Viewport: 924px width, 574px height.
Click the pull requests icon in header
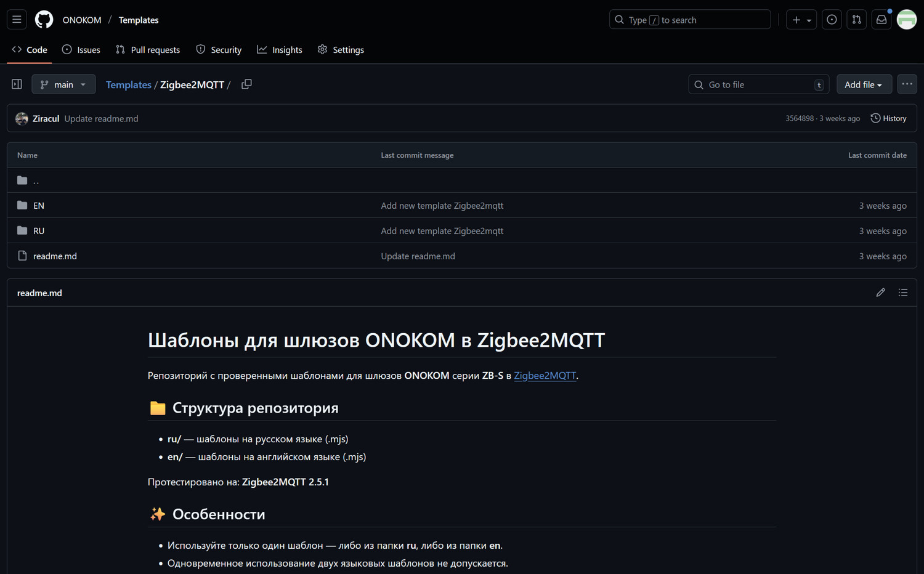coord(856,20)
